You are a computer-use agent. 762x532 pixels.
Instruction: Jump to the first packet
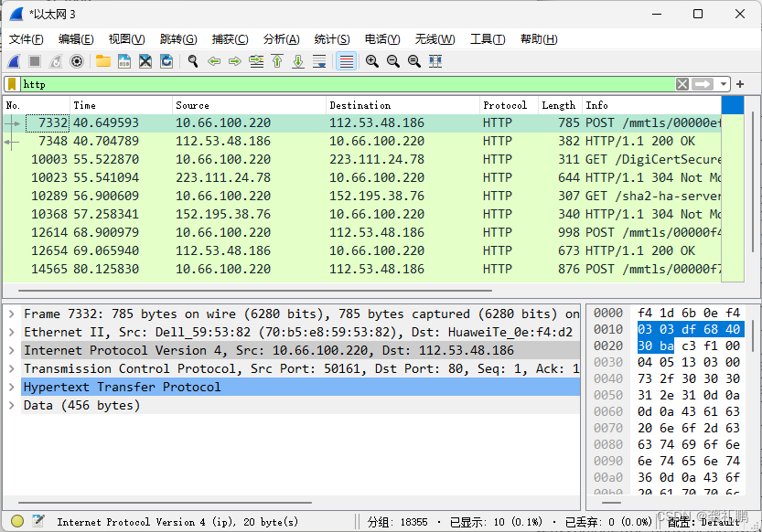[277, 61]
